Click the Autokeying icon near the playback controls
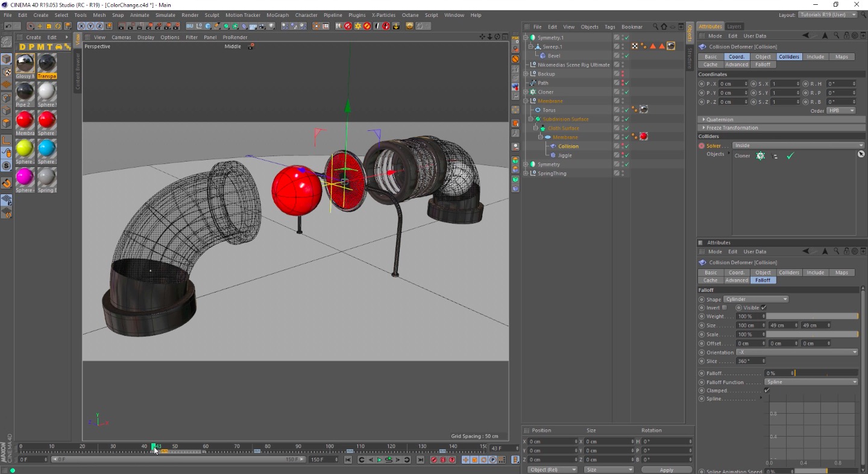Screen dimensions: 868x474 (443, 460)
